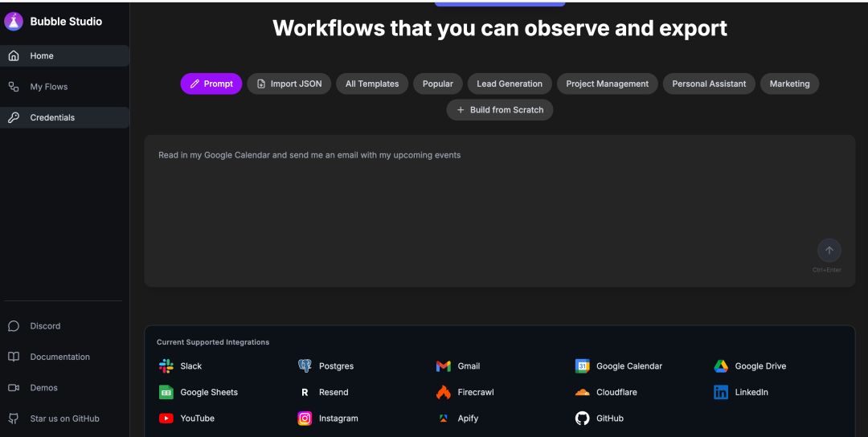Choose the Personal Assistant category

pyautogui.click(x=709, y=84)
